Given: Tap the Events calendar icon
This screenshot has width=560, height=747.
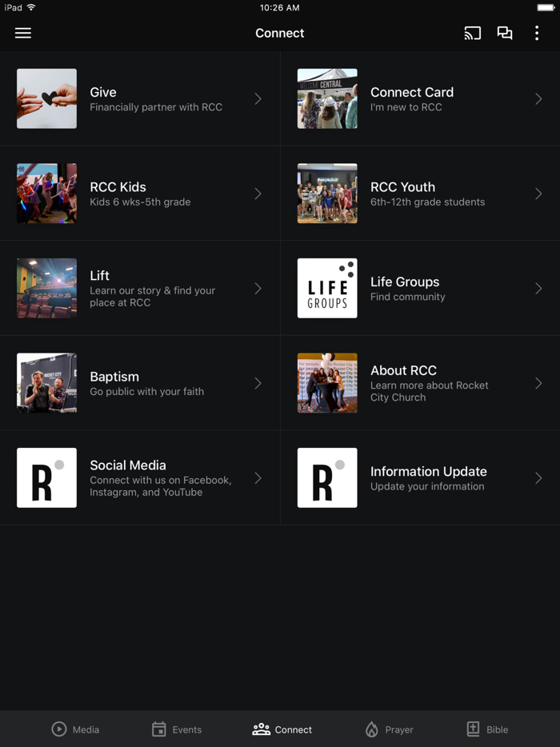Looking at the screenshot, I should click(158, 729).
